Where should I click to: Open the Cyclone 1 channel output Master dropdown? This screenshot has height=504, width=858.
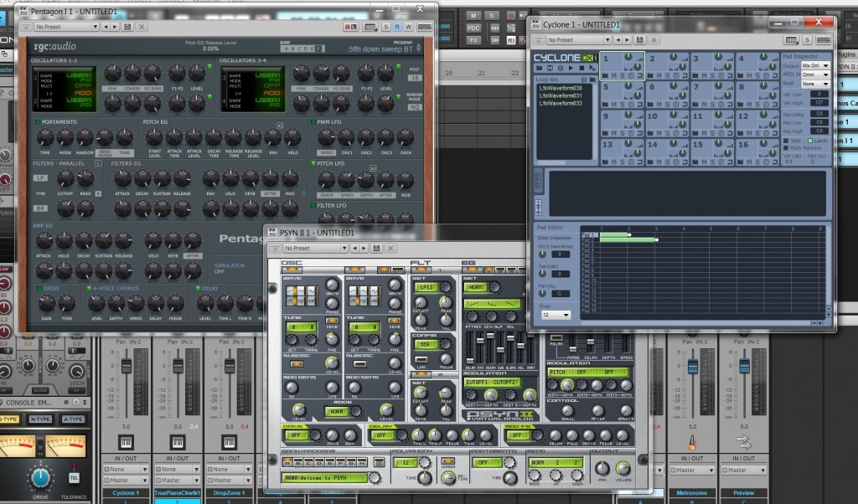point(126,480)
